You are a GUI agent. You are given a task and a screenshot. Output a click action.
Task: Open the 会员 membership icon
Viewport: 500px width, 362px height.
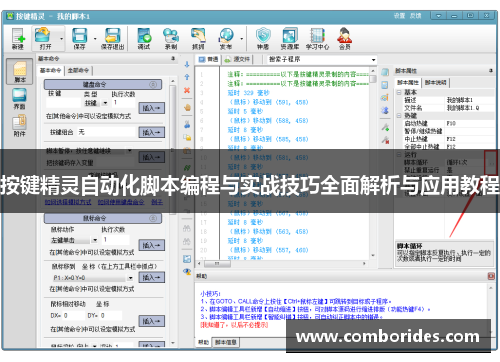point(345,38)
